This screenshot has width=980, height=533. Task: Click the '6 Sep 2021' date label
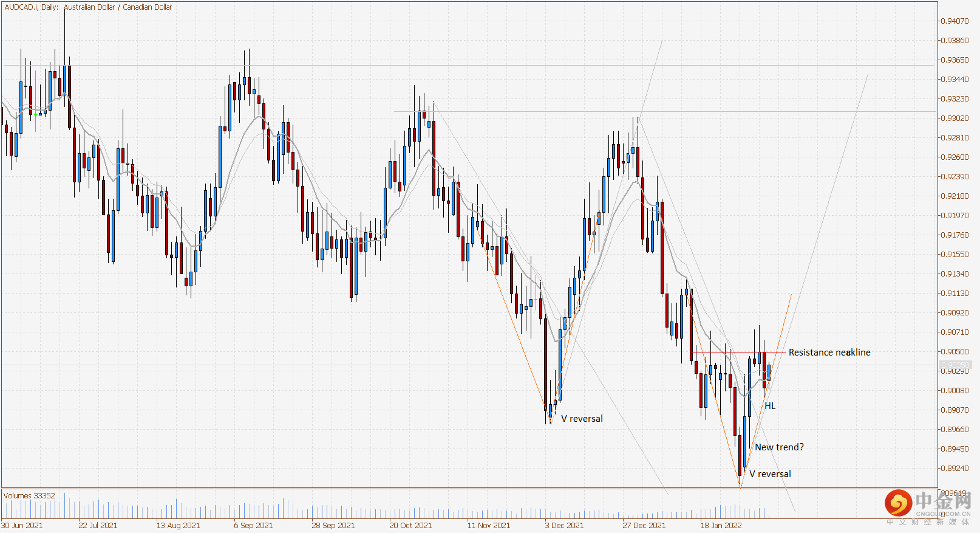pos(253,526)
